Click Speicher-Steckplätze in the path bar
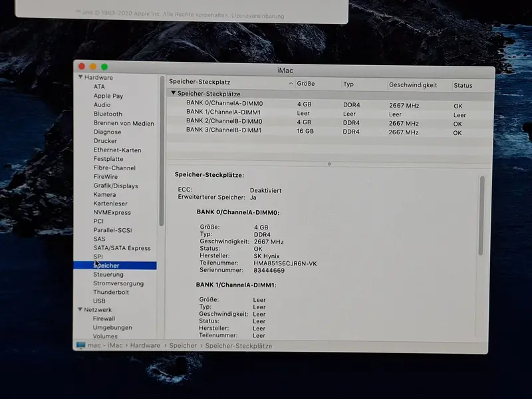Image resolution: width=532 pixels, height=399 pixels. pos(239,346)
